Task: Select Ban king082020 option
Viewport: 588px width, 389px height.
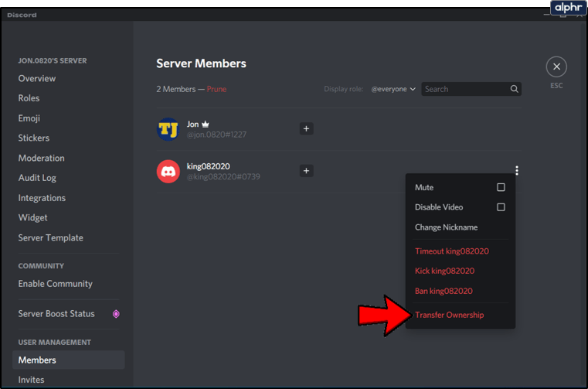Action: pos(444,291)
